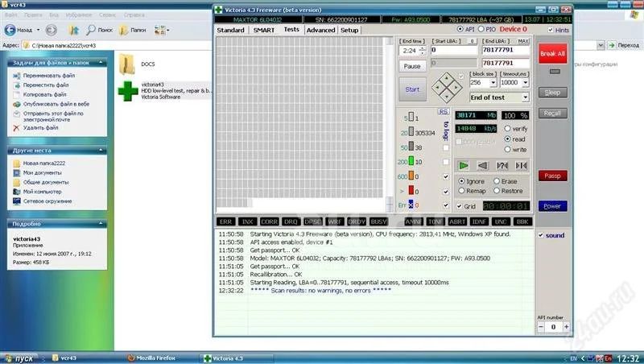The width and height of the screenshot is (644, 364).
Task: Switch to the Advanced tab
Action: [320, 30]
